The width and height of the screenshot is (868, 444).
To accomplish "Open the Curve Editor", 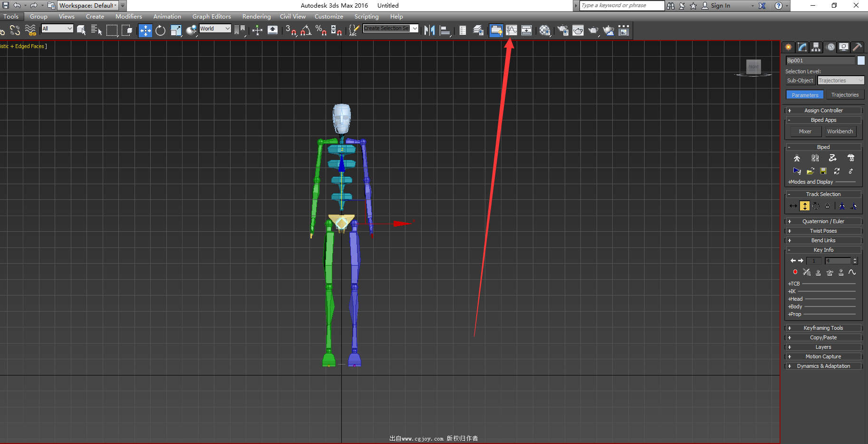I will pyautogui.click(x=511, y=30).
